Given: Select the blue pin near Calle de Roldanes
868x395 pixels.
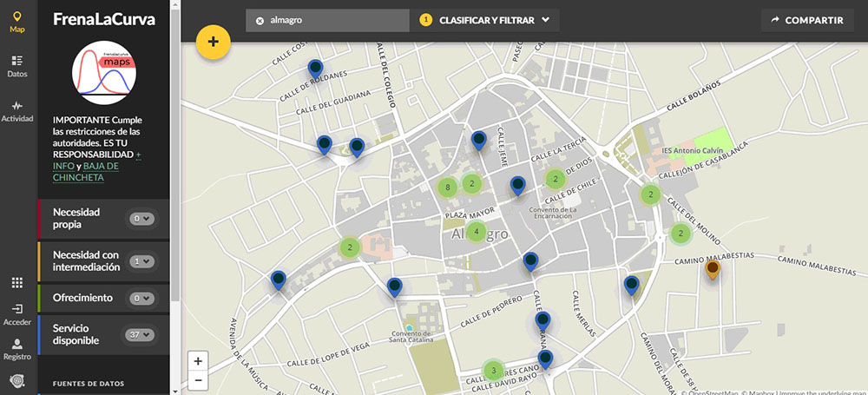Looking at the screenshot, I should coord(315,68).
